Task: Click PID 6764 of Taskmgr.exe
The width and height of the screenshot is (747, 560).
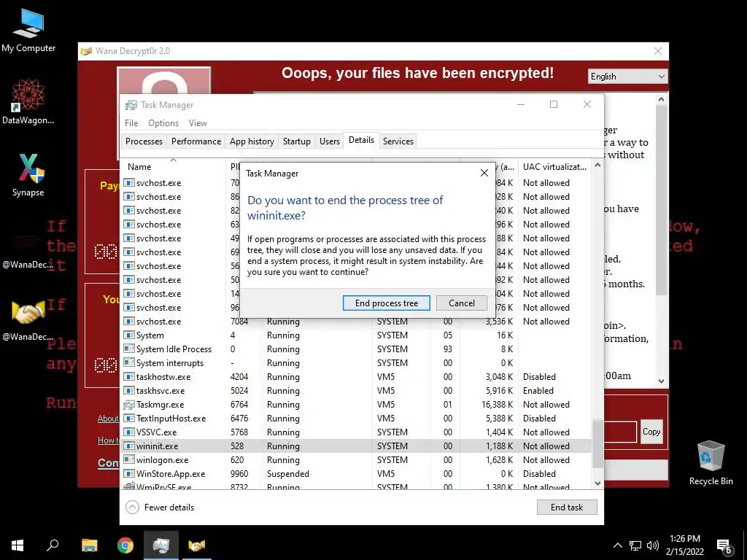Action: (x=239, y=405)
